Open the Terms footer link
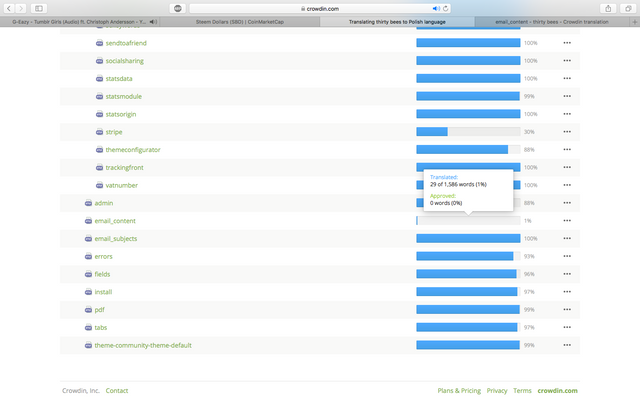The image size is (640, 400). point(522,391)
